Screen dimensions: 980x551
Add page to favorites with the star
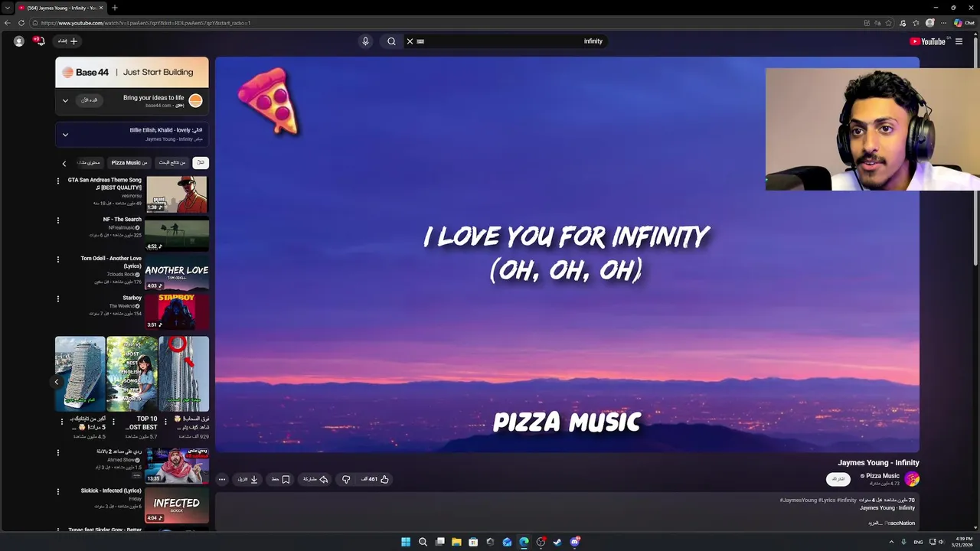pos(889,23)
